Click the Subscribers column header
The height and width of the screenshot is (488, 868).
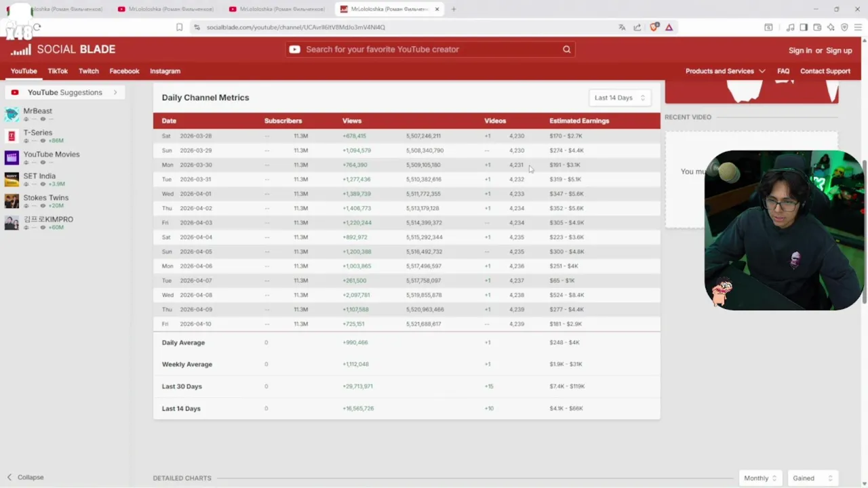coord(283,121)
